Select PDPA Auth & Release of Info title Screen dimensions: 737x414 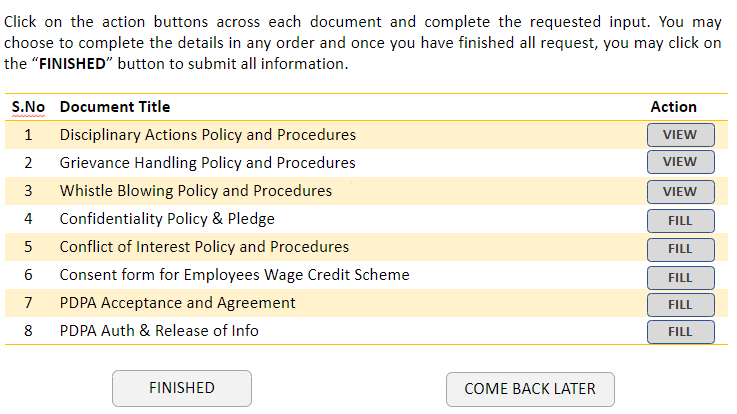coord(159,331)
